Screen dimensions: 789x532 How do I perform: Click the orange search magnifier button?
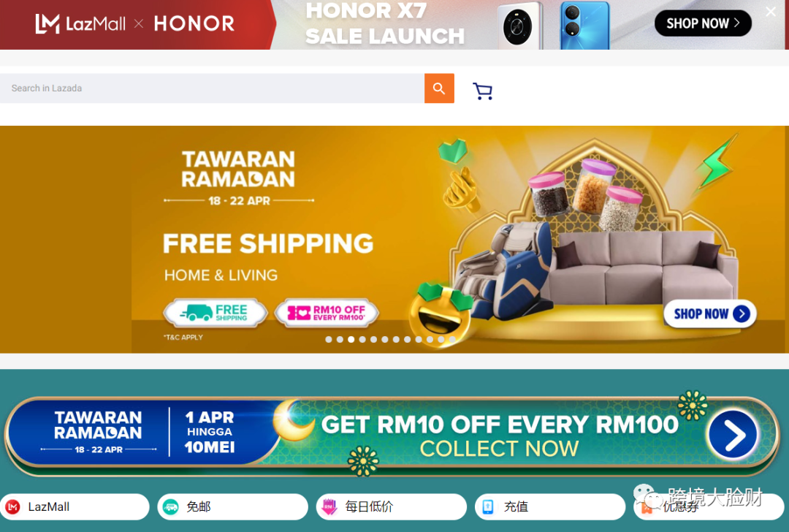(439, 88)
